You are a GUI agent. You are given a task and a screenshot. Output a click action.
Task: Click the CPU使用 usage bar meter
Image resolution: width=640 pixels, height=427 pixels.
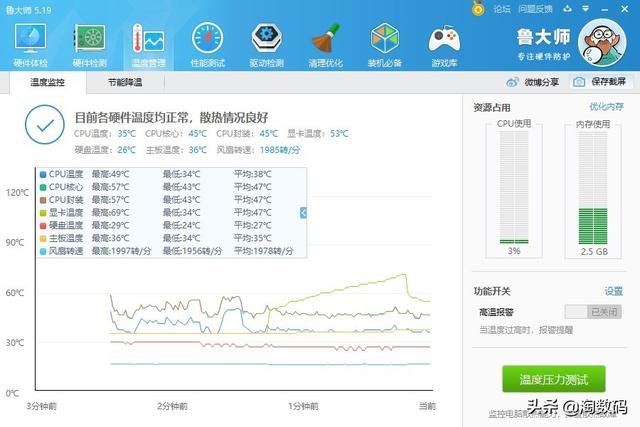tap(514, 187)
